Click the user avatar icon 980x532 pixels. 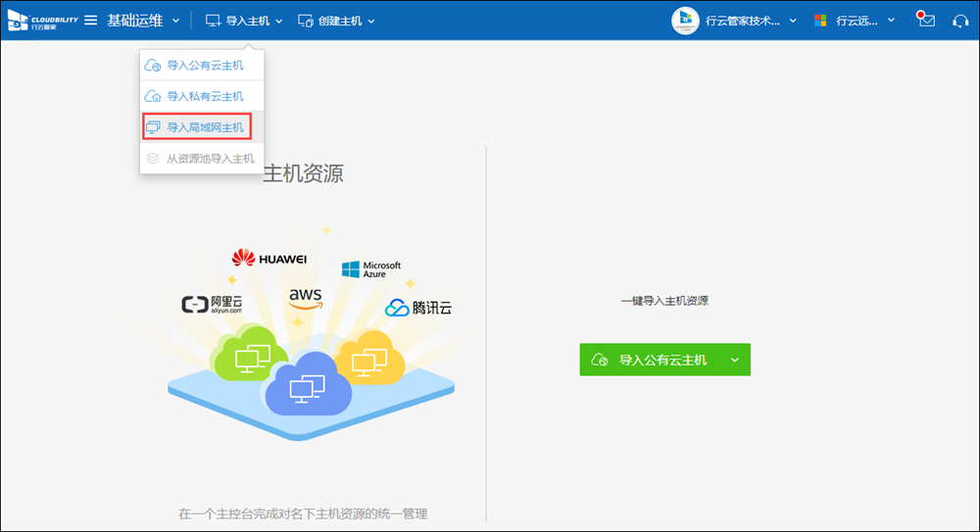click(685, 21)
